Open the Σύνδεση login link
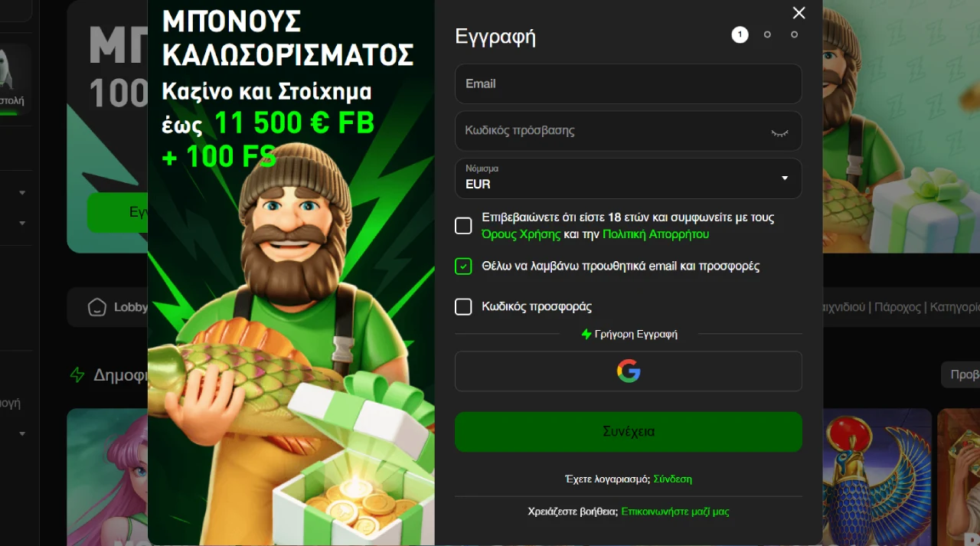Screen dimensions: 980x546 pyautogui.click(x=672, y=479)
